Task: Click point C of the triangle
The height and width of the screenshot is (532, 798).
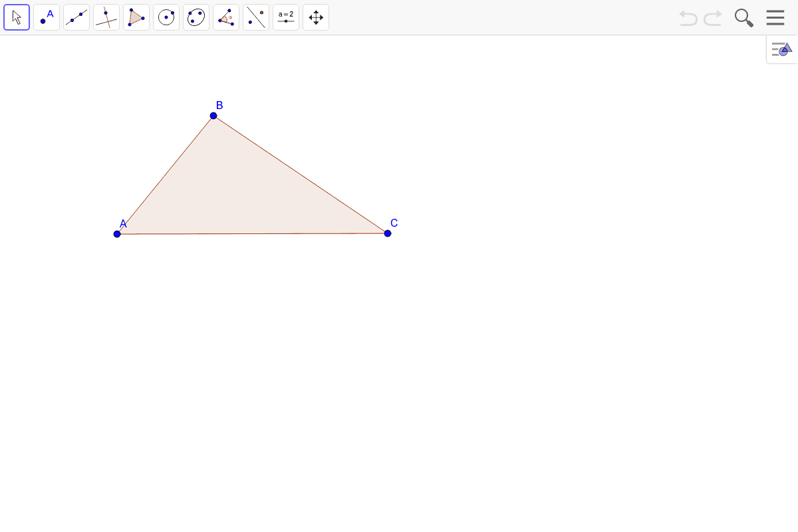Action: coord(388,233)
